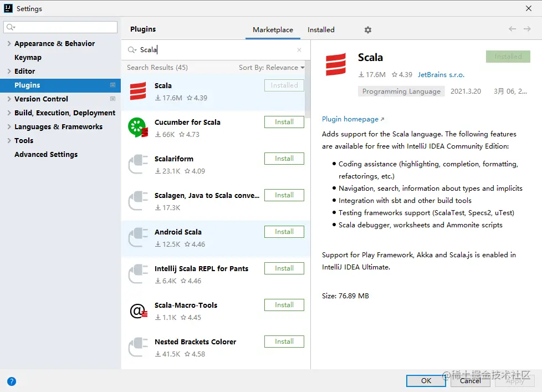
Task: Expand Build, Execution, Deployment node
Action: tap(9, 113)
